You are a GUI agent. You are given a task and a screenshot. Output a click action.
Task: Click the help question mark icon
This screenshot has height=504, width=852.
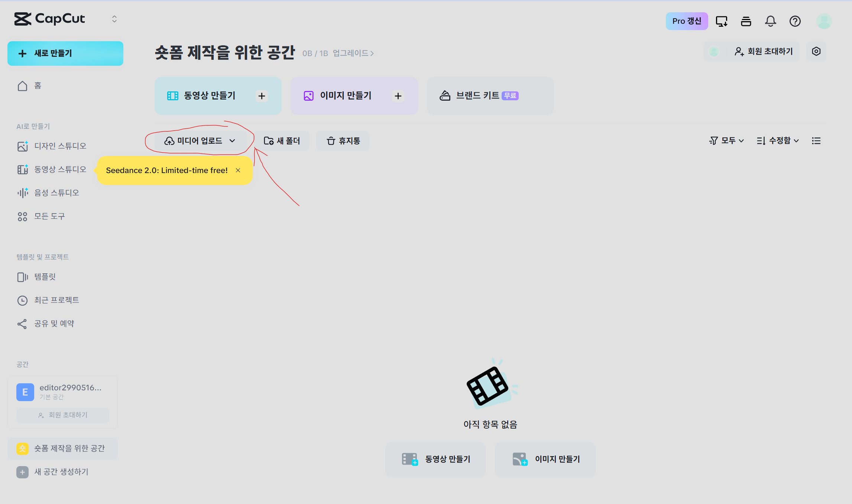795,21
